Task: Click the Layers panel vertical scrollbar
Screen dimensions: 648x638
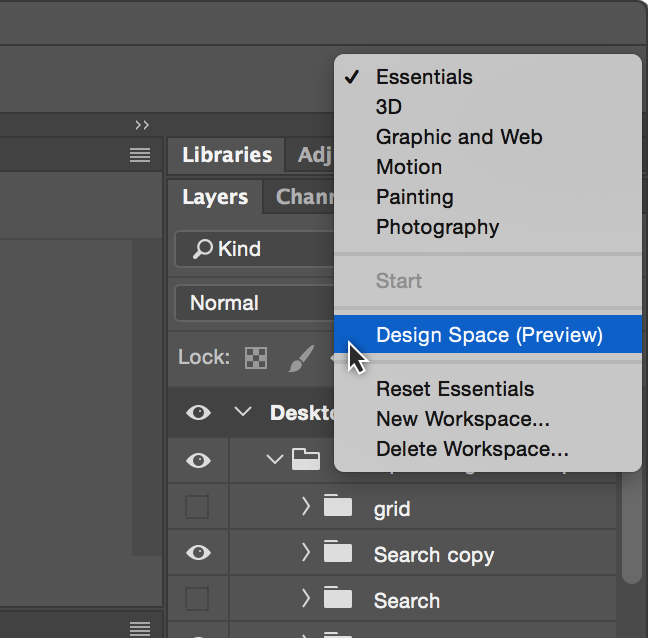Action: (x=631, y=529)
